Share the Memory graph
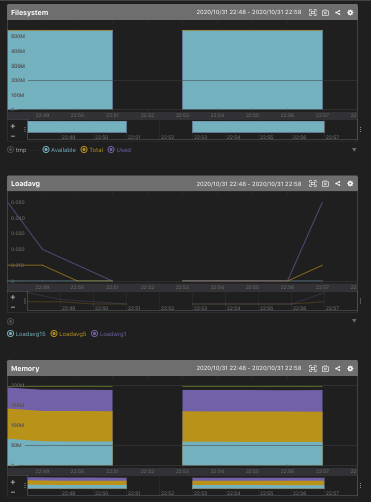 tap(338, 368)
